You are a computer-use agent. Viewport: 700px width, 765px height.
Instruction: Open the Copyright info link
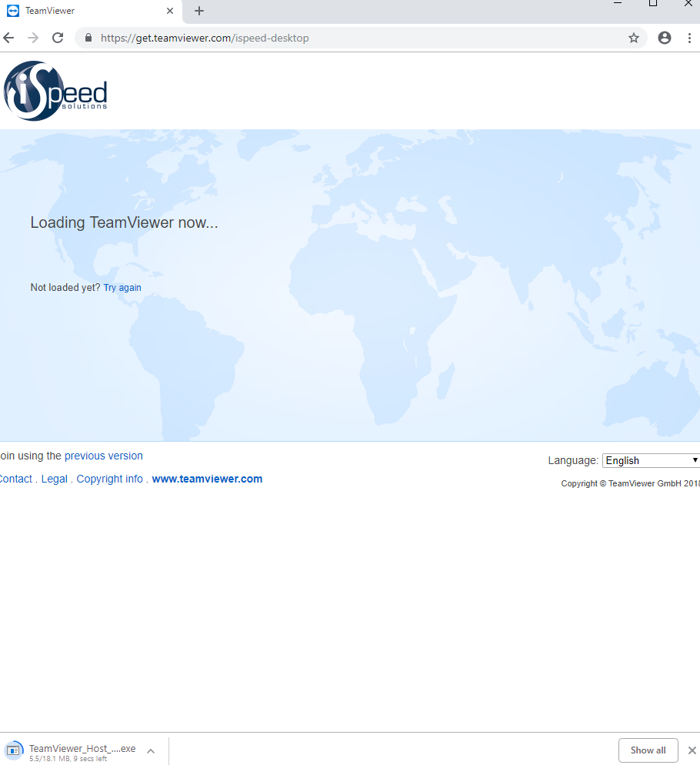point(110,479)
